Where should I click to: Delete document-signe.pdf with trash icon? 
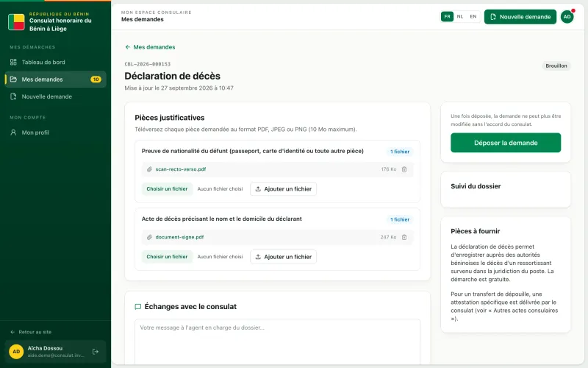[404, 237]
